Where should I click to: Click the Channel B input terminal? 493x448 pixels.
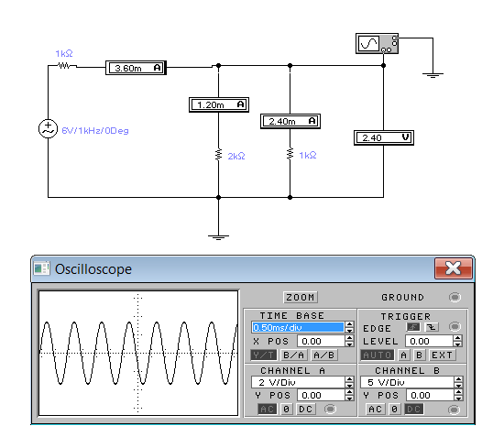coord(454,410)
